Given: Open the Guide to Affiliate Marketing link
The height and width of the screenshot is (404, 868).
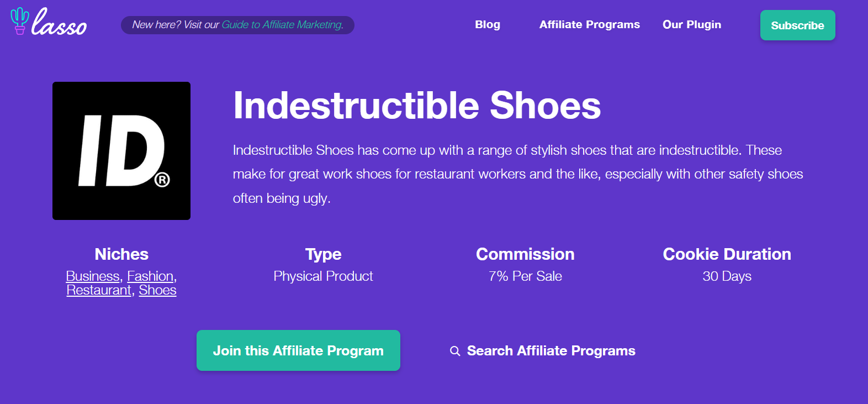Looking at the screenshot, I should point(282,25).
